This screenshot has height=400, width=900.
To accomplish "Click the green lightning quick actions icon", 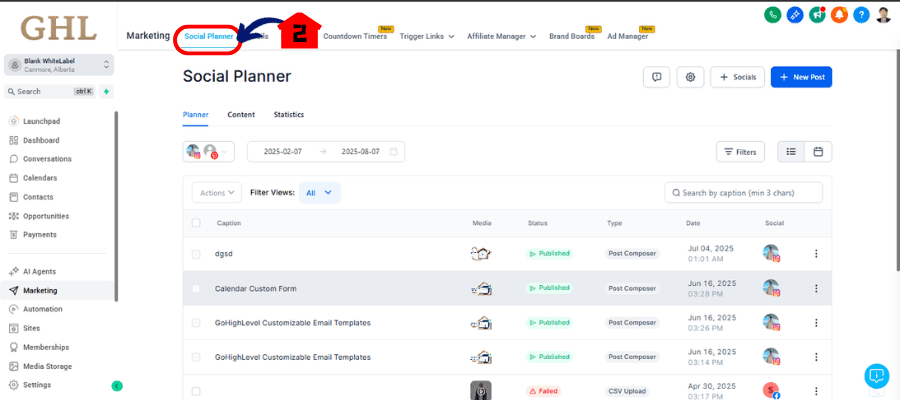I will 106,91.
